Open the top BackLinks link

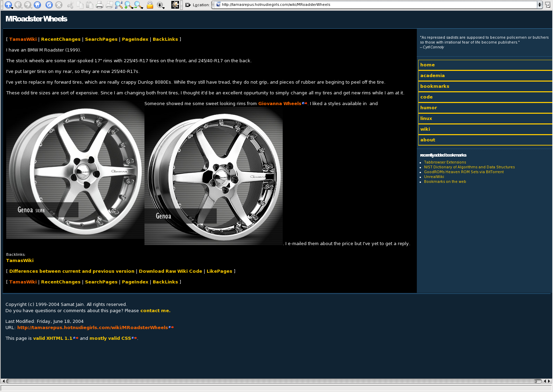point(165,39)
